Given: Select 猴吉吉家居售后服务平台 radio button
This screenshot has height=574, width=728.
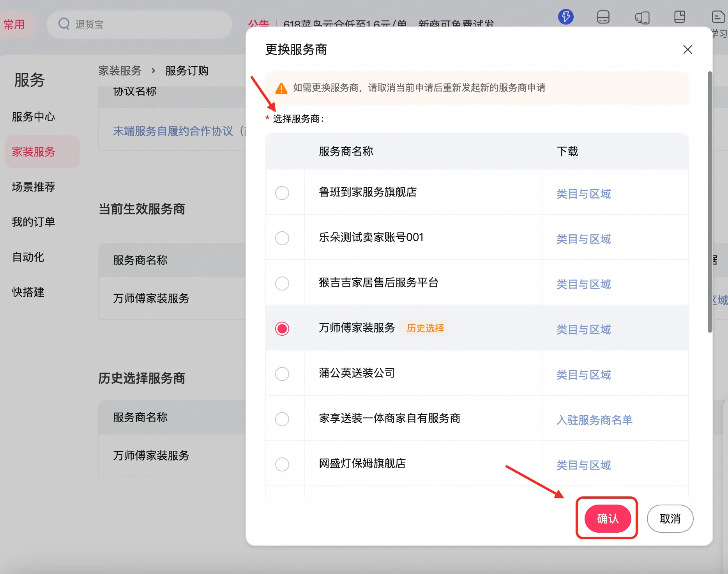Looking at the screenshot, I should pos(282,283).
